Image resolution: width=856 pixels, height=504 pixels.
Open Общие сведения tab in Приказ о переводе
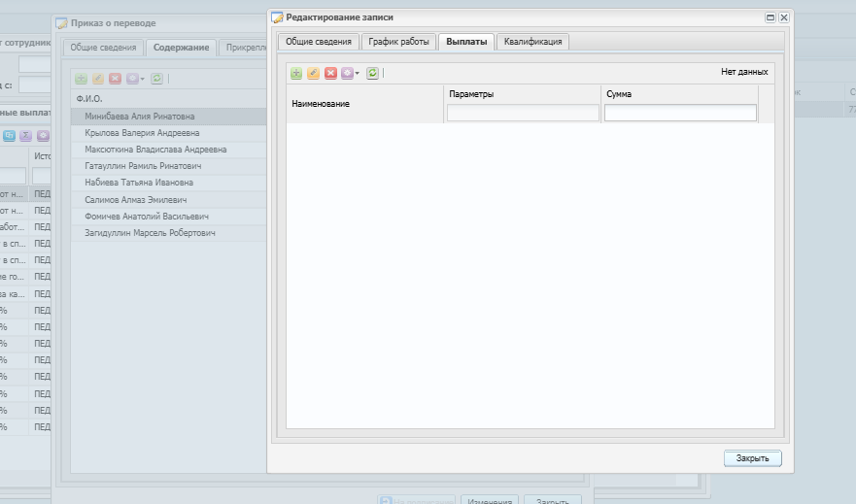[103, 48]
